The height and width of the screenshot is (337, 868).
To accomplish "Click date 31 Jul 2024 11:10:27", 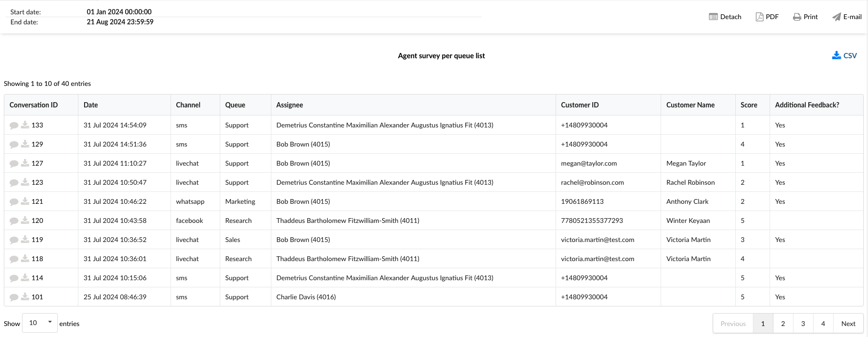I will point(115,163).
